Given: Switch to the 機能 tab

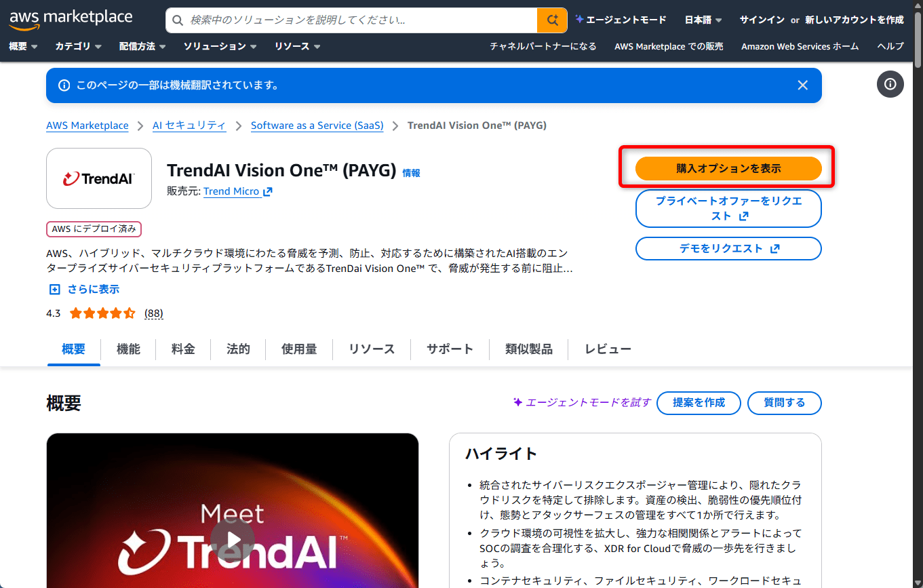Looking at the screenshot, I should [x=128, y=349].
